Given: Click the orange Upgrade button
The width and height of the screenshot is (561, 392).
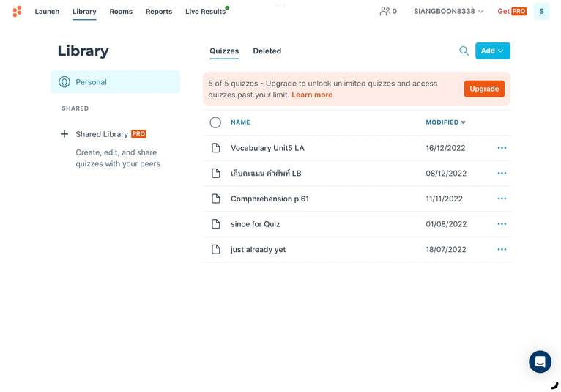Looking at the screenshot, I should tap(483, 89).
